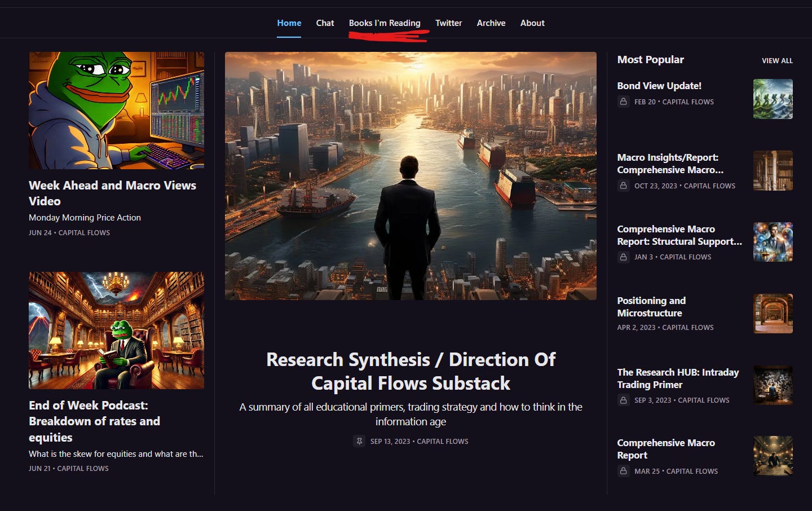Open Week Ahead and Macro Views Video post

tap(112, 193)
